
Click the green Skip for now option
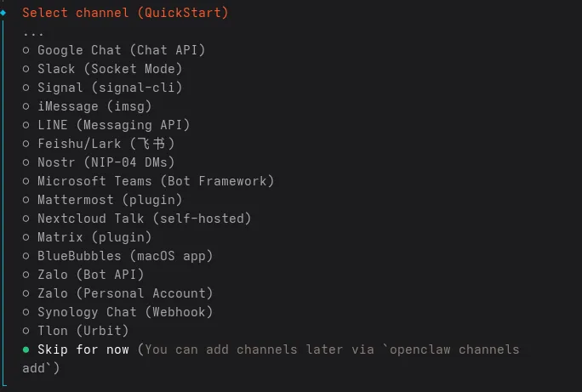tap(83, 349)
